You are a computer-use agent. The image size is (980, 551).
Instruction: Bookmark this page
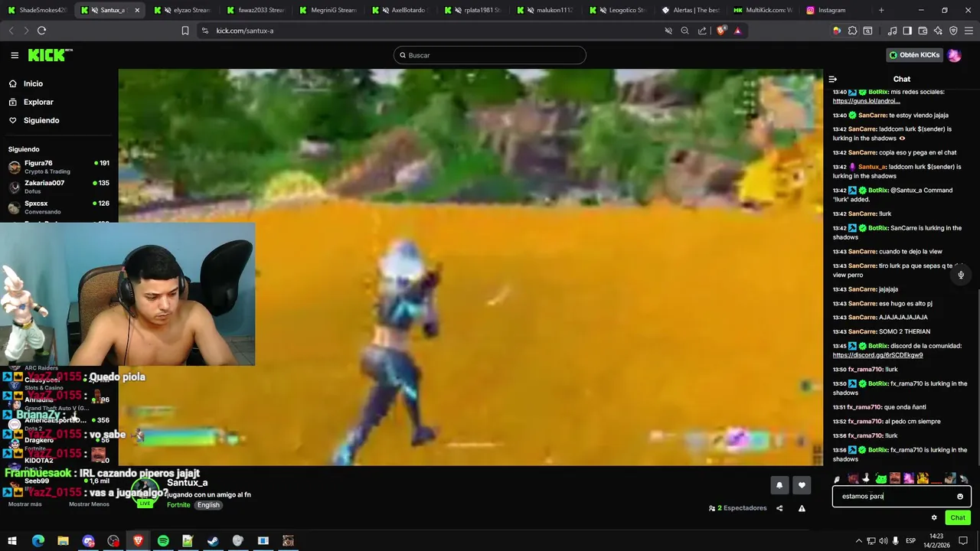click(185, 31)
